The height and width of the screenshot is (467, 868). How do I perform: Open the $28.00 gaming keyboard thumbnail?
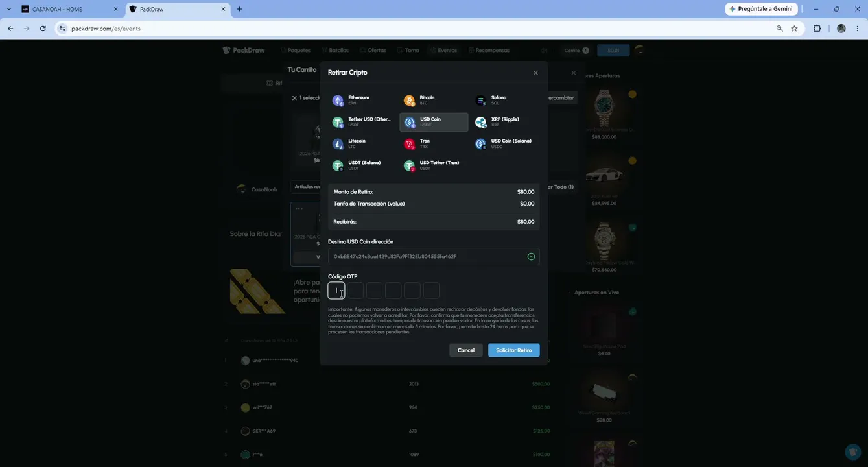604,391
